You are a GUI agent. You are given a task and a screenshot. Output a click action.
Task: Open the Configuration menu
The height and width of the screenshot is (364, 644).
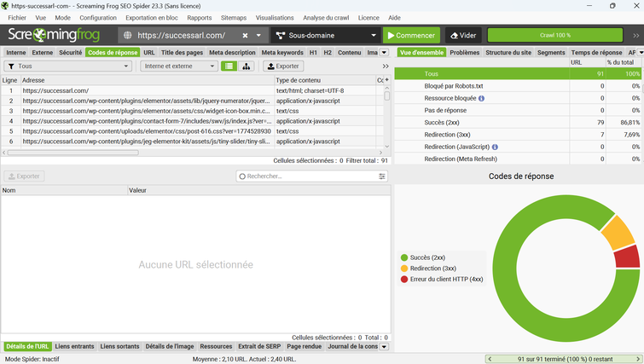98,18
